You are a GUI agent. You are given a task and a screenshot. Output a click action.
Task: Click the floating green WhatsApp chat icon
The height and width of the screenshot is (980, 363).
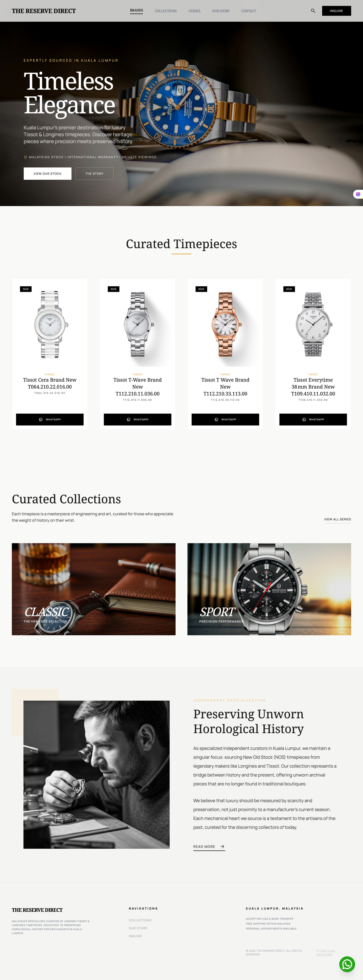point(347,964)
